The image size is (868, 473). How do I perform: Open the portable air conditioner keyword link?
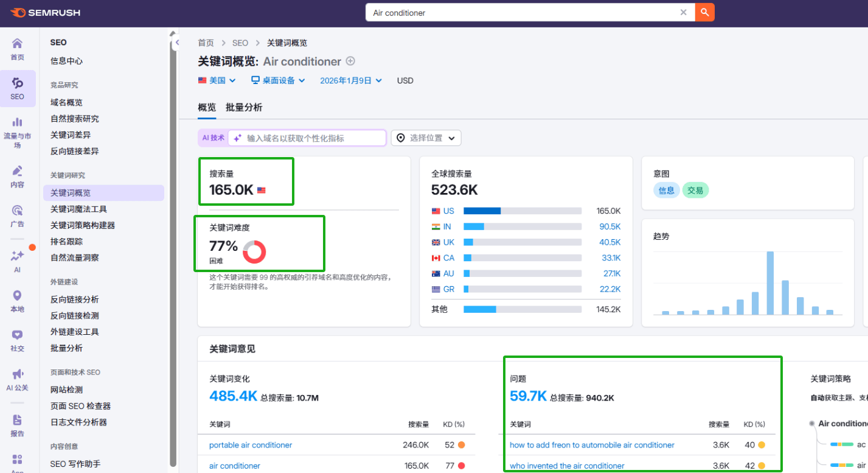point(251,445)
